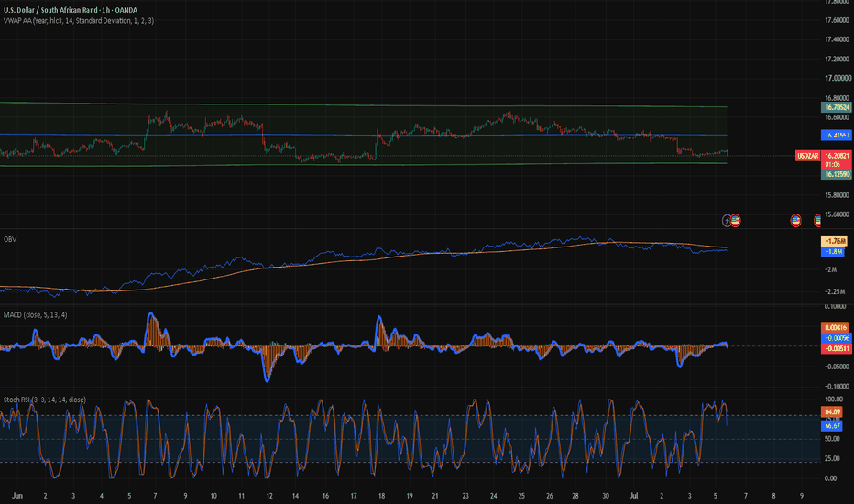Click the red USDZAR price line label
This screenshot has height=504, width=854.
(x=807, y=156)
